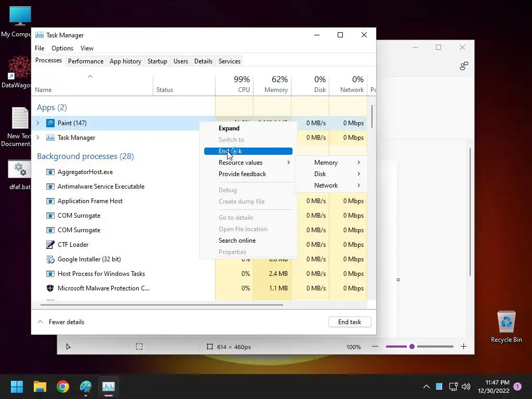Switch to the App history tab
532x399 pixels.
tap(125, 61)
